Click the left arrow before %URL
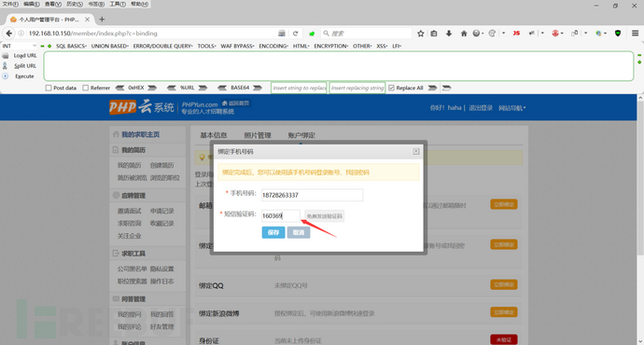This screenshot has width=644, height=345. [x=172, y=88]
